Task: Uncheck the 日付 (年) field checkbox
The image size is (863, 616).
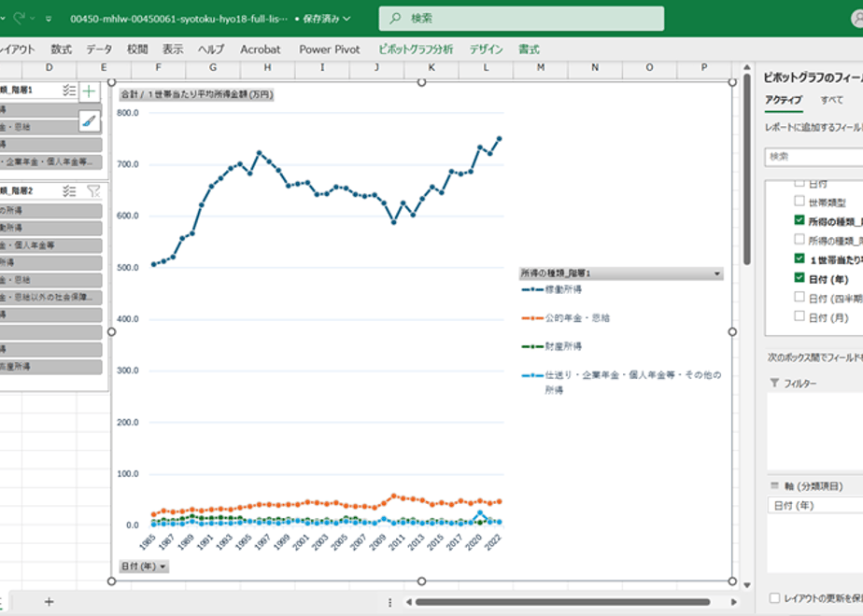Action: 799,278
